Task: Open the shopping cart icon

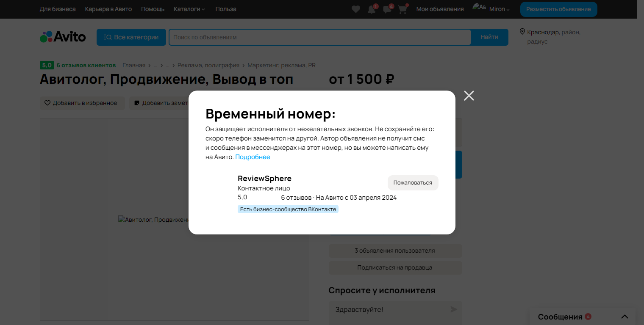Action: pyautogui.click(x=402, y=9)
